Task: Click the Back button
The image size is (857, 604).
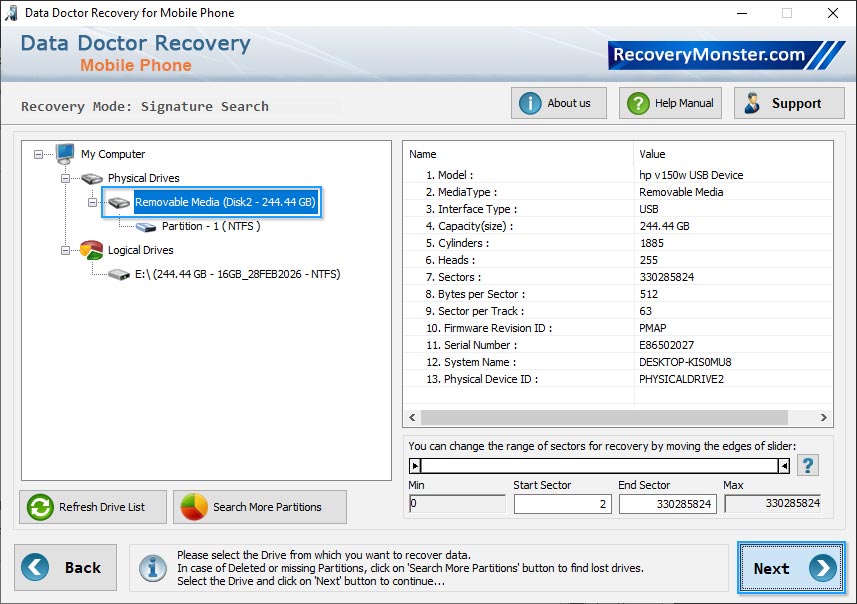Action: [65, 567]
